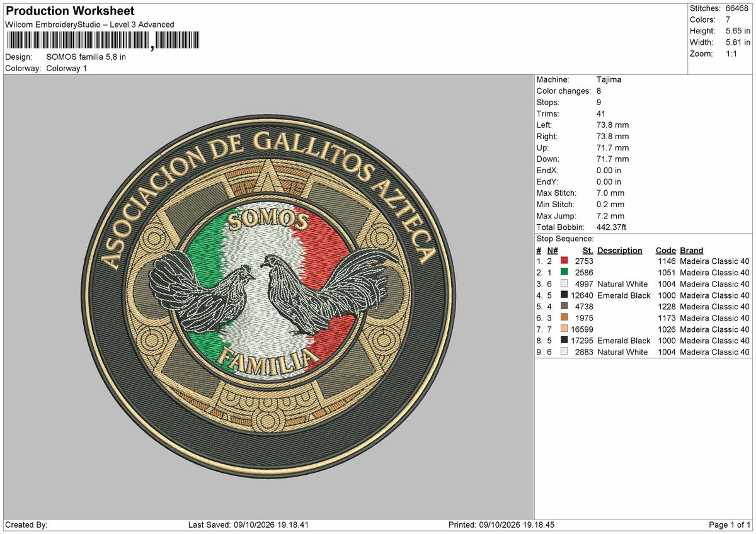Click the Total Bobbin value "442.37ft"
756x534 pixels.
tap(611, 227)
